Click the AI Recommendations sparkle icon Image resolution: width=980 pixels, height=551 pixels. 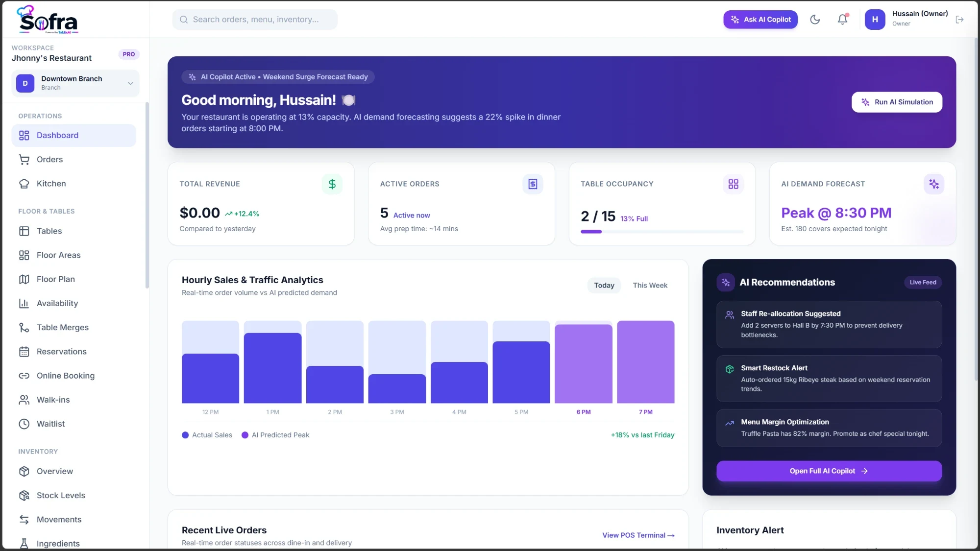point(726,282)
